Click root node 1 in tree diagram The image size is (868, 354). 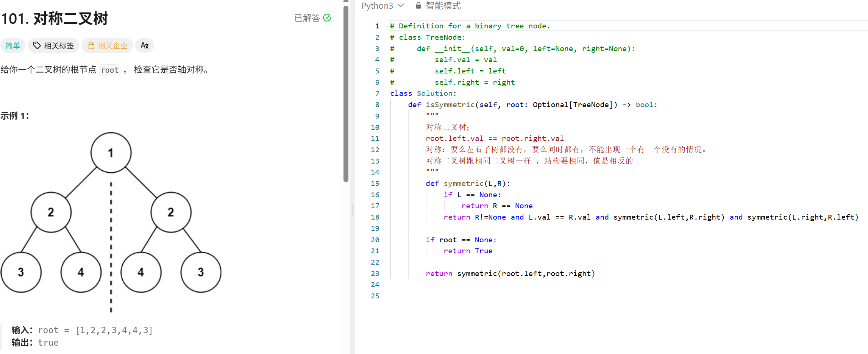111,153
